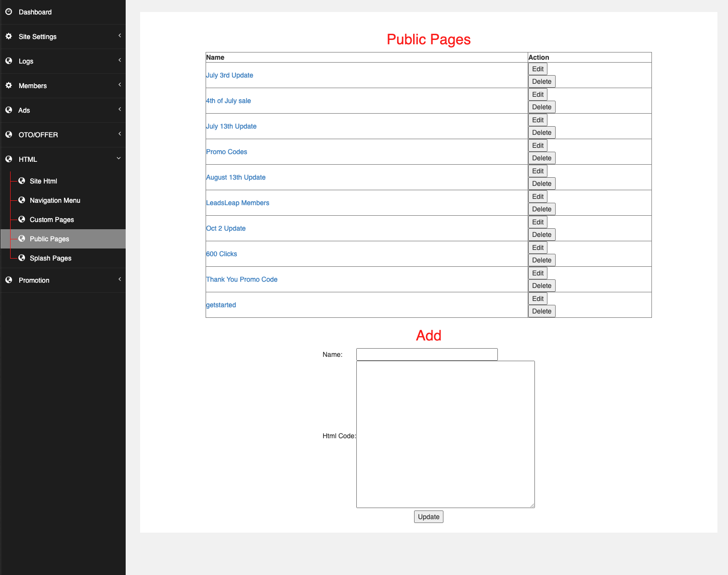Delete the getstarted page
Screen dimensions: 728x575
pyautogui.click(x=542, y=311)
